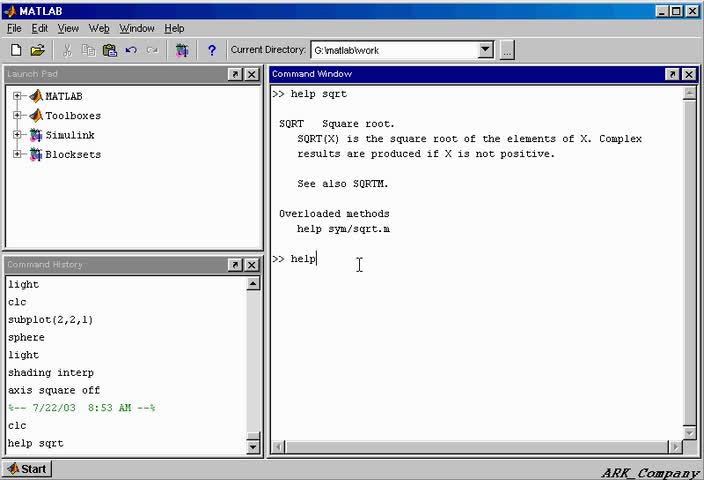Click the Blocksets icon in Launch Pad
The height and width of the screenshot is (480, 704).
36,154
